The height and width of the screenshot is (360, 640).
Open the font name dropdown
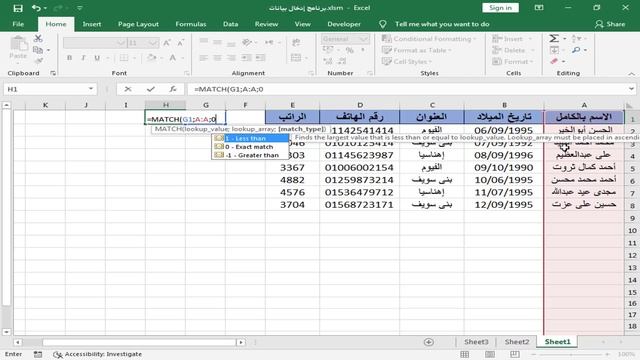pyautogui.click(x=121, y=43)
